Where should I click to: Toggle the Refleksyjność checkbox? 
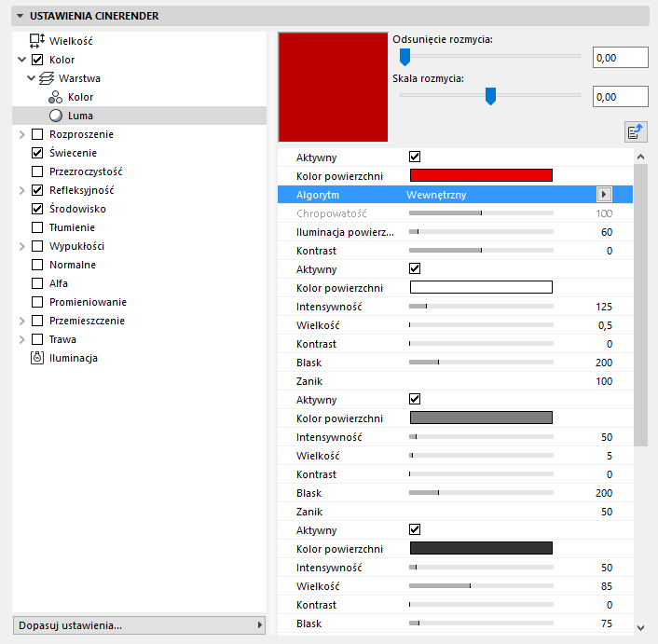37,190
